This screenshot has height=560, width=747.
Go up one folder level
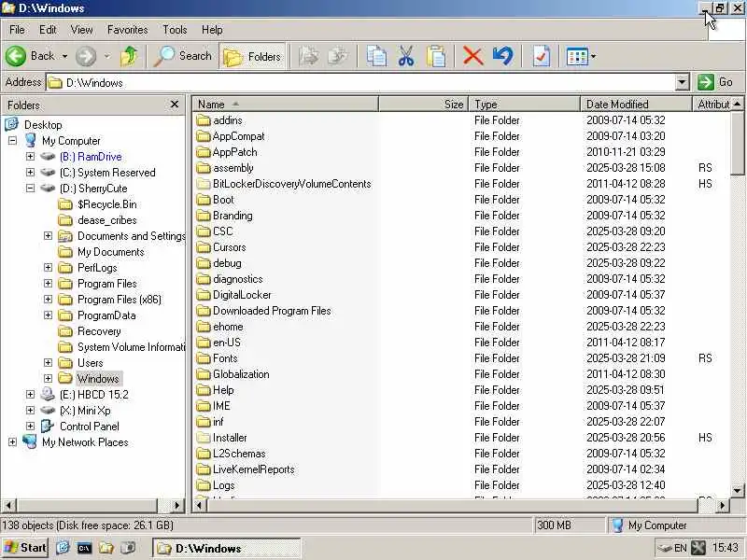click(x=129, y=56)
